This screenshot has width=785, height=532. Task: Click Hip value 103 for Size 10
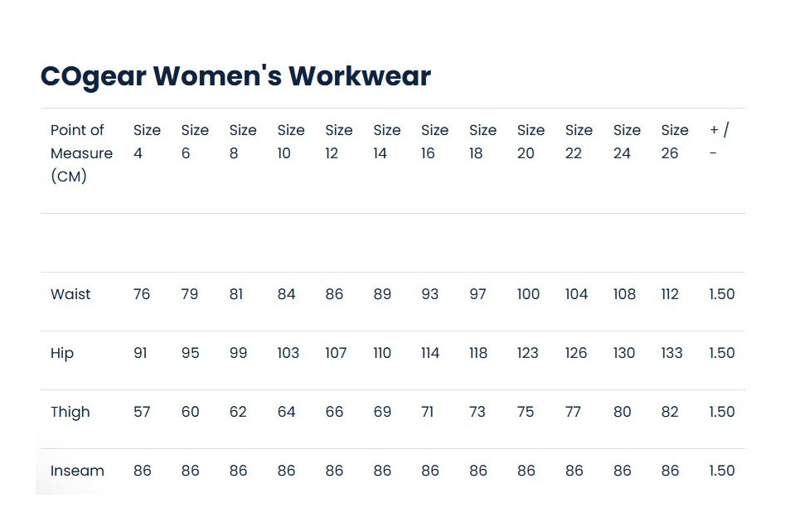[288, 353]
